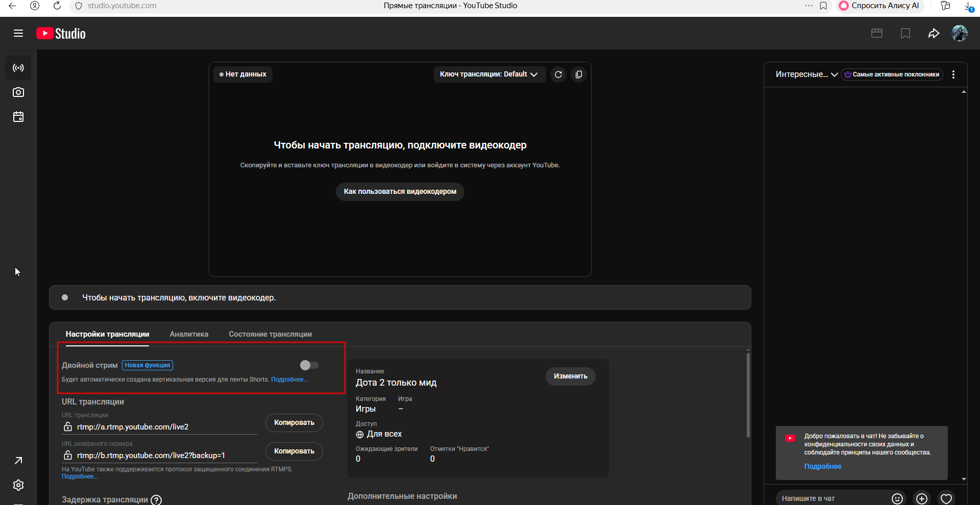The width and height of the screenshot is (980, 505).
Task: Share the stream with arrow icon
Action: pyautogui.click(x=934, y=33)
